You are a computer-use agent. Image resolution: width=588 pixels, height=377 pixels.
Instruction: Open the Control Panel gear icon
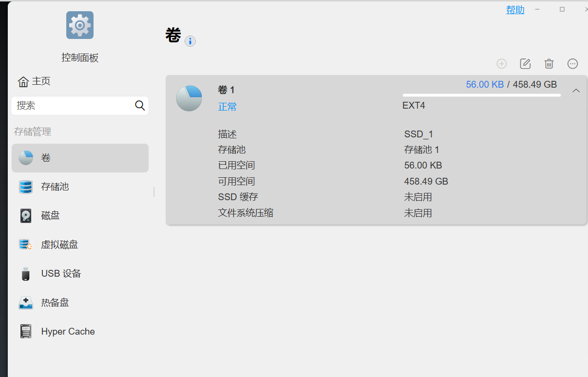point(80,25)
